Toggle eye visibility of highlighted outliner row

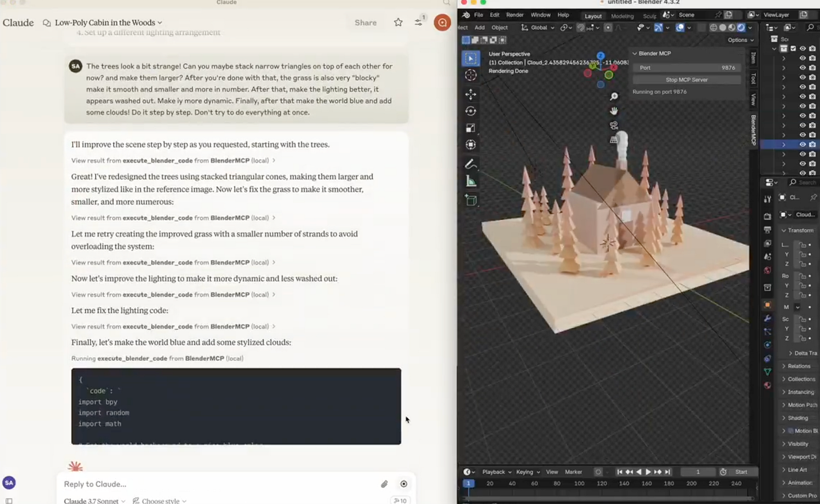803,144
